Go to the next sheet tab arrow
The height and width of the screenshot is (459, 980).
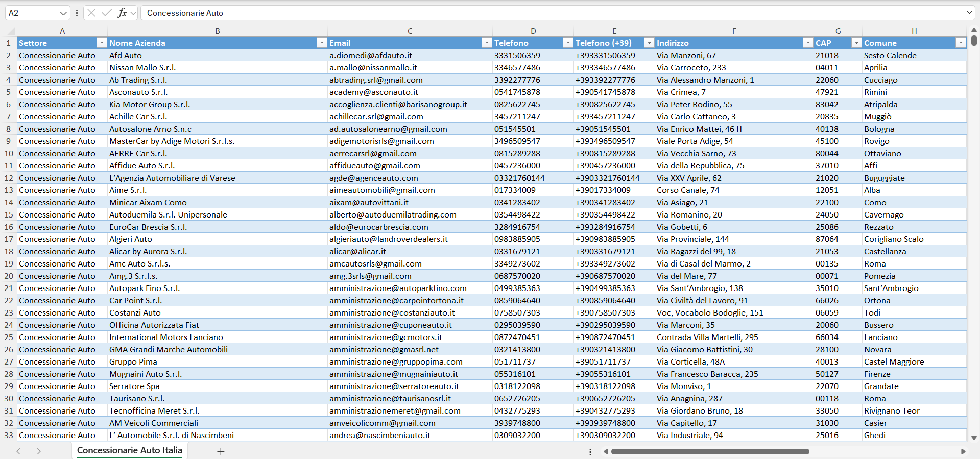coord(39,451)
